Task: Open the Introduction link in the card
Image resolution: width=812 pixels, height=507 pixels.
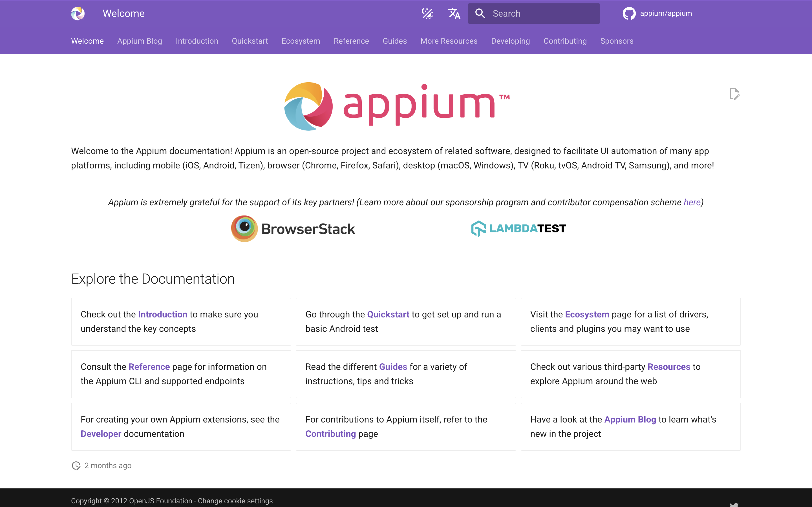Action: [x=163, y=314]
